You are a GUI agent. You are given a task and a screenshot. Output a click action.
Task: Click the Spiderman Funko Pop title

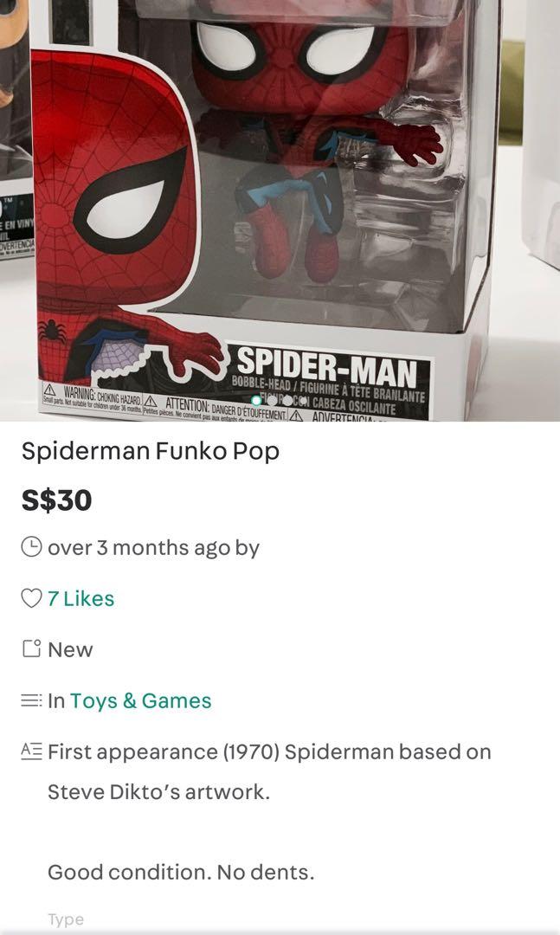[151, 451]
